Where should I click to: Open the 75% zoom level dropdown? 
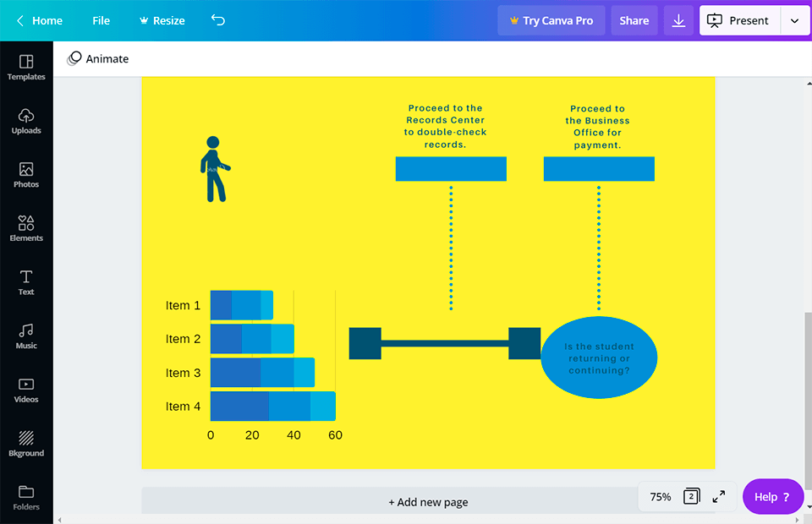tap(660, 497)
